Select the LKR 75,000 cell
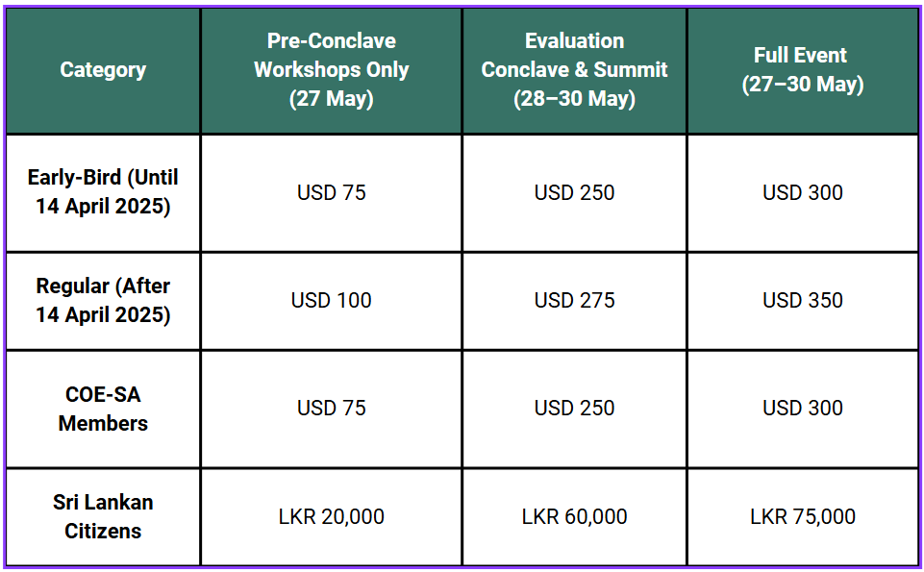 coord(803,516)
